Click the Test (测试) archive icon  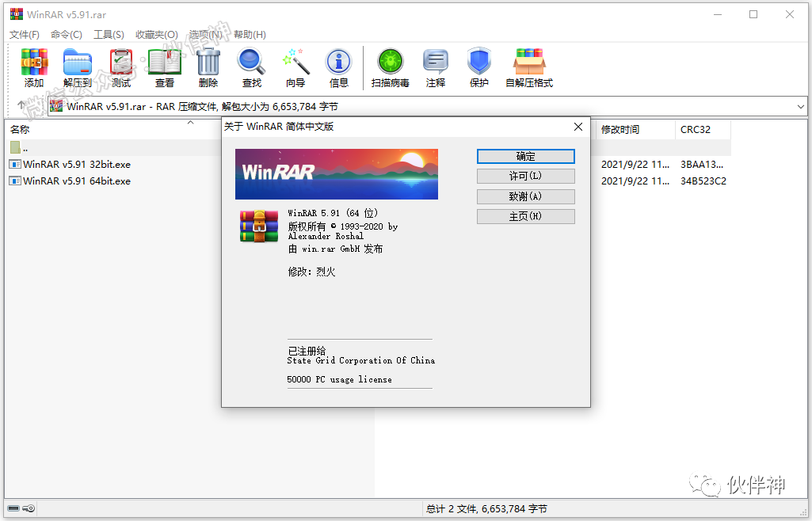(x=121, y=68)
